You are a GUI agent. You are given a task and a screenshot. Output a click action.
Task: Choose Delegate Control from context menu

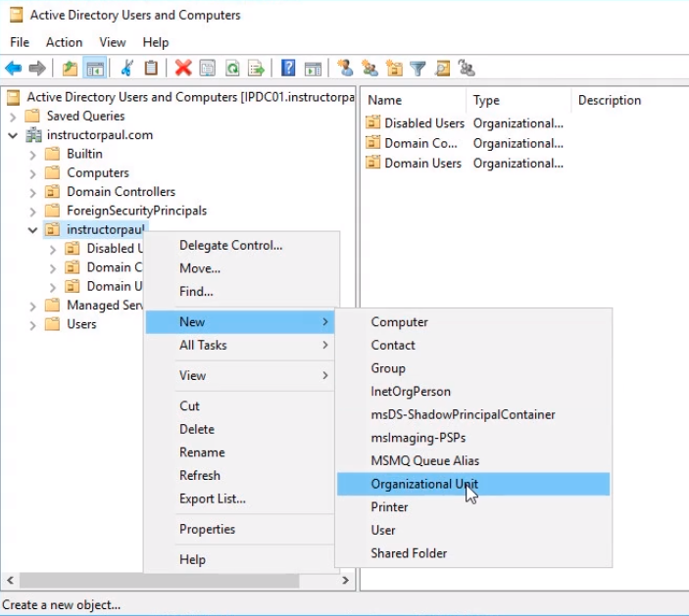click(x=230, y=245)
